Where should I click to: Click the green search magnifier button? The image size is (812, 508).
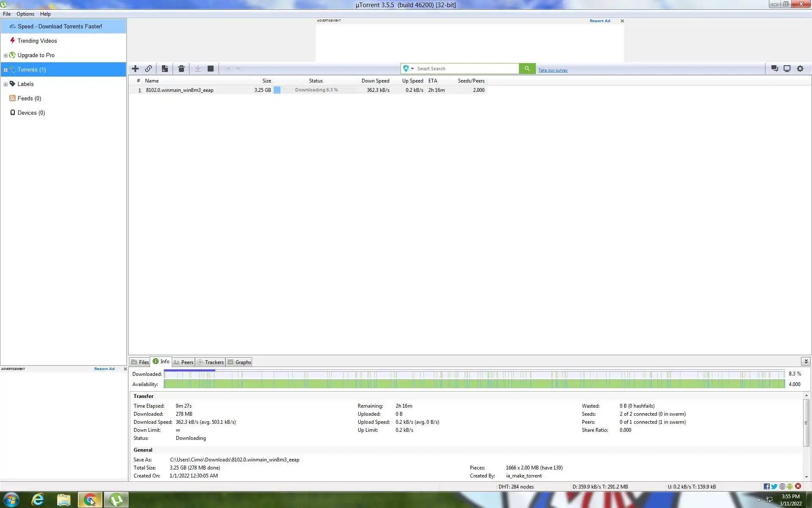point(527,69)
